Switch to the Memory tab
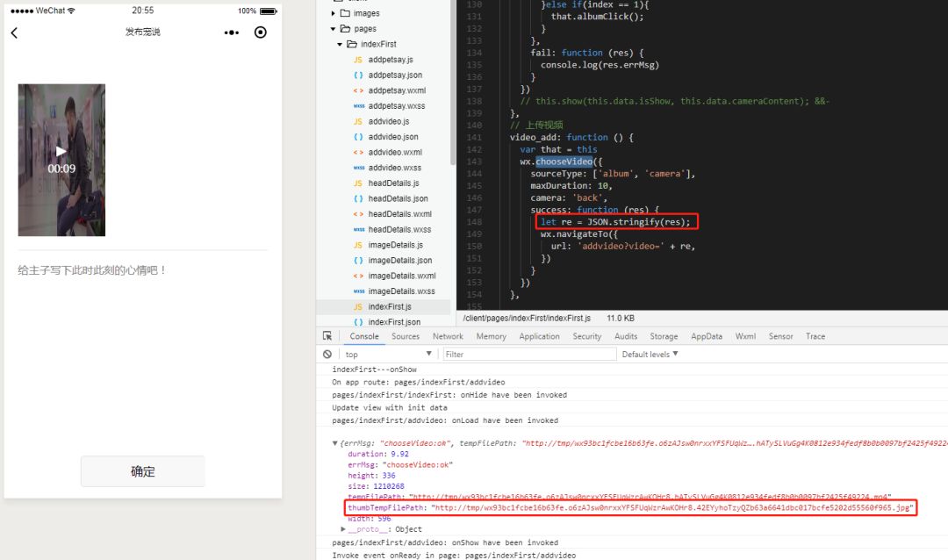The width and height of the screenshot is (948, 560). click(x=491, y=336)
